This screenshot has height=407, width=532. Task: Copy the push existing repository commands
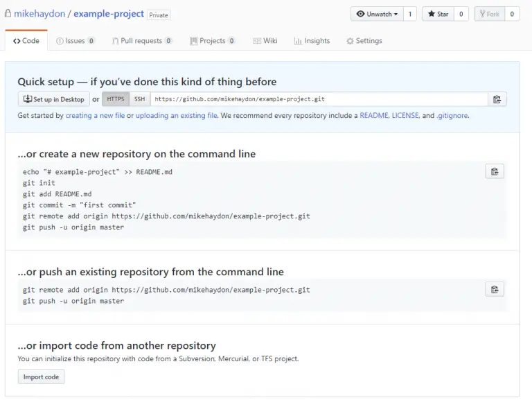click(495, 289)
